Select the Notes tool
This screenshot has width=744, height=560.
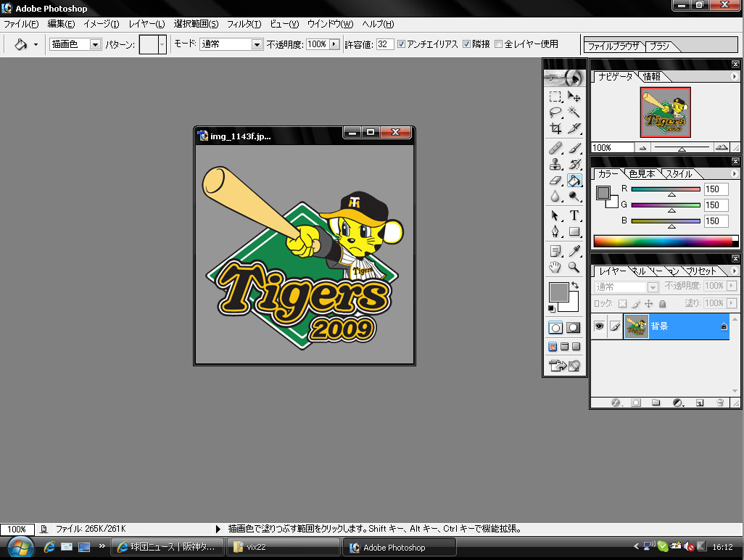tap(555, 251)
